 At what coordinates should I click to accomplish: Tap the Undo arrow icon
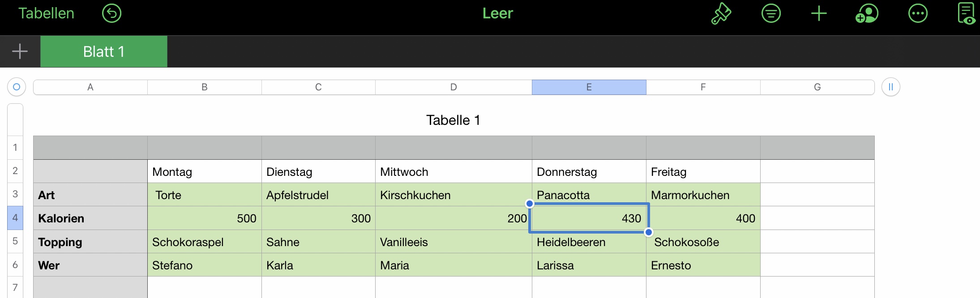tap(111, 13)
